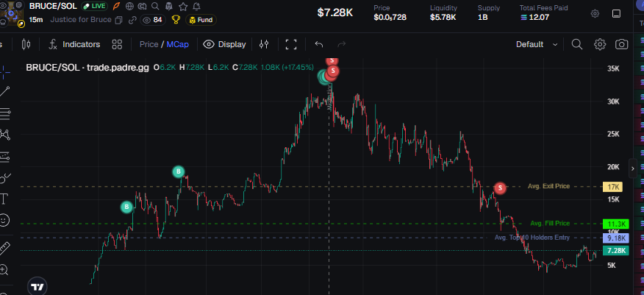This screenshot has width=644, height=295.
Task: Open the token website globe link
Action: coord(129,6)
